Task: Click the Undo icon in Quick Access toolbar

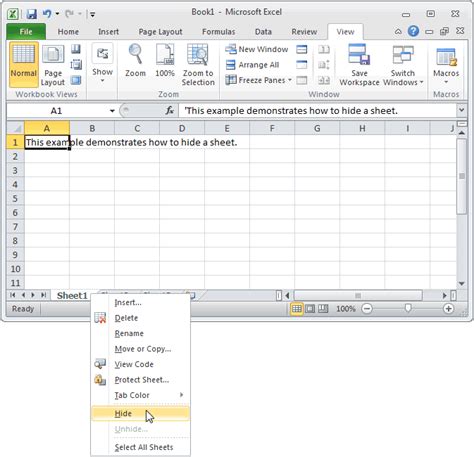Action: tap(47, 14)
